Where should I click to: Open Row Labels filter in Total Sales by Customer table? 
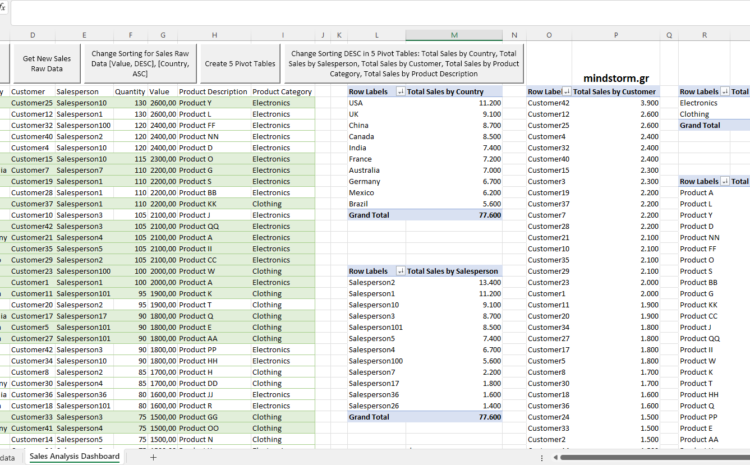coord(567,91)
